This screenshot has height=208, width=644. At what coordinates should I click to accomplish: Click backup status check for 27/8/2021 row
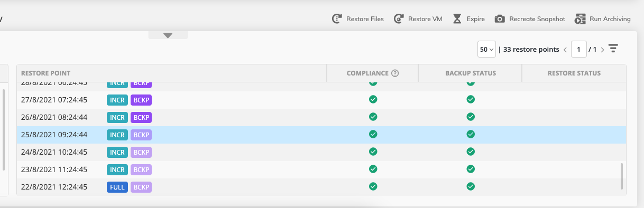[471, 99]
